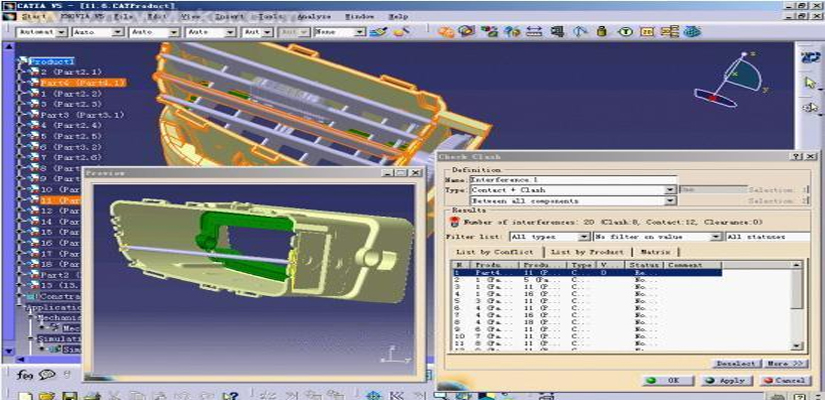
Task: Click the Save icon in bottom toolbar
Action: (70, 395)
